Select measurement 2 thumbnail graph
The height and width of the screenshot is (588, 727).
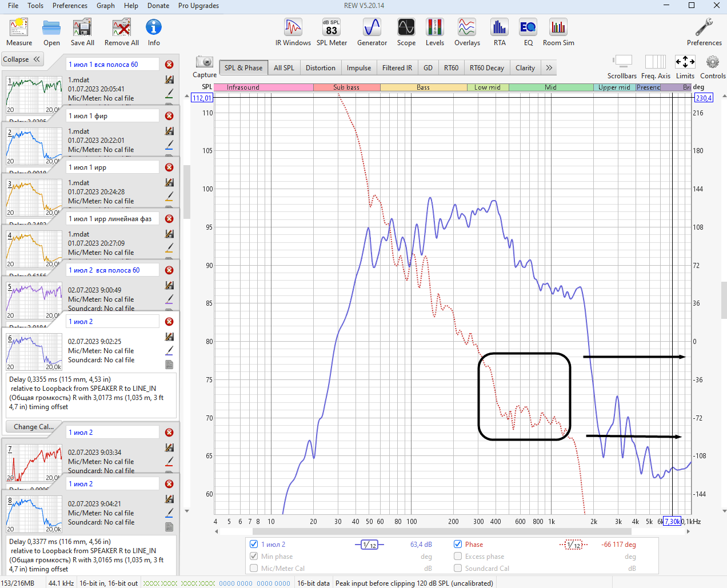(34, 146)
